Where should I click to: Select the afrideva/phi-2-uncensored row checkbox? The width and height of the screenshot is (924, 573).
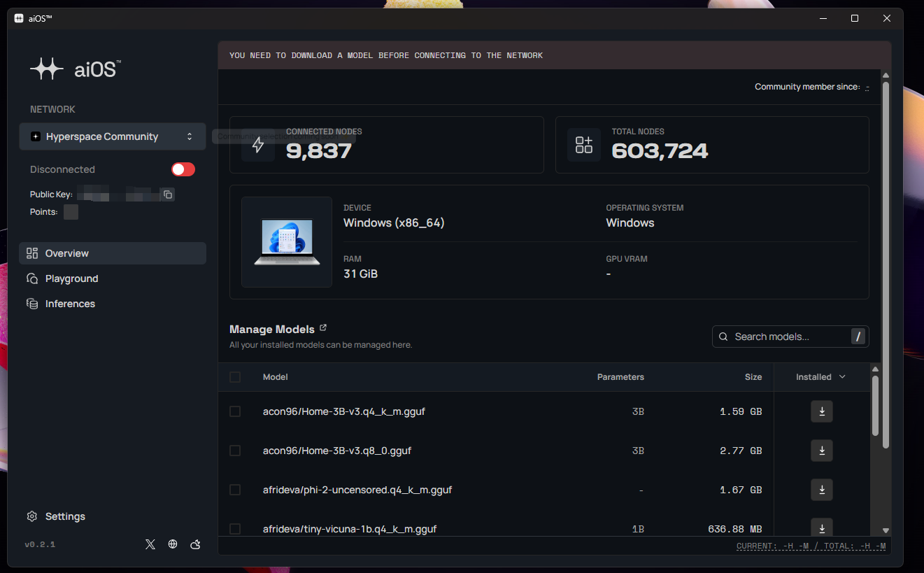tap(235, 490)
